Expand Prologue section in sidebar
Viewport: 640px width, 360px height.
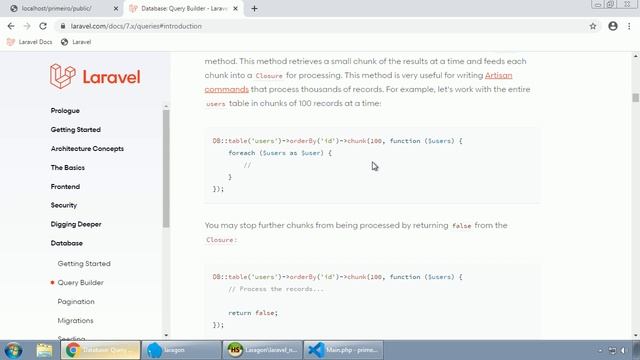pyautogui.click(x=65, y=111)
